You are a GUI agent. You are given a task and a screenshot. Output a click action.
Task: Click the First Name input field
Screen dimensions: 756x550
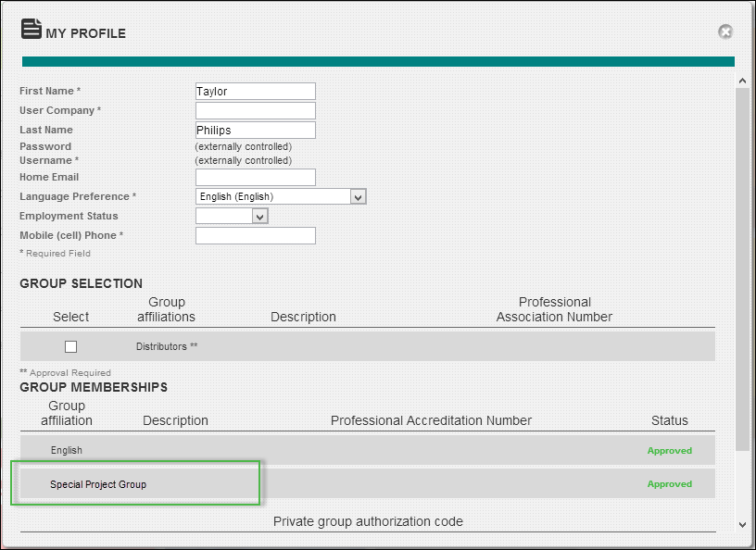pyautogui.click(x=255, y=91)
